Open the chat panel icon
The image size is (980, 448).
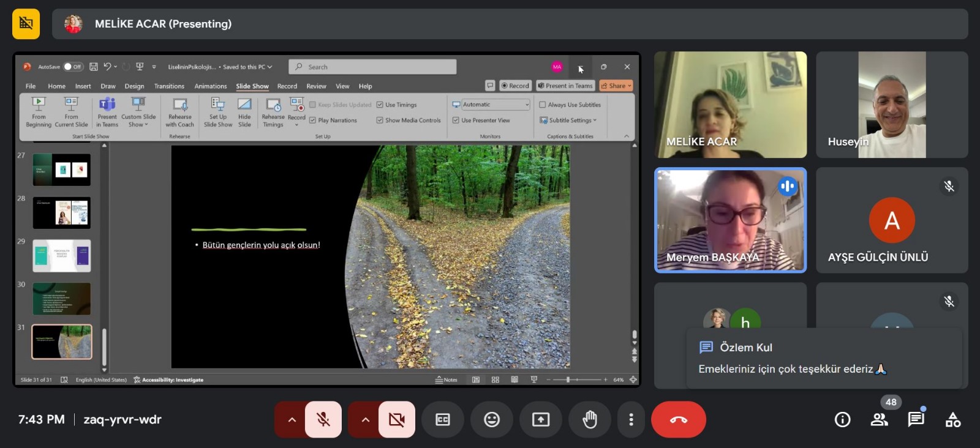pyautogui.click(x=916, y=419)
